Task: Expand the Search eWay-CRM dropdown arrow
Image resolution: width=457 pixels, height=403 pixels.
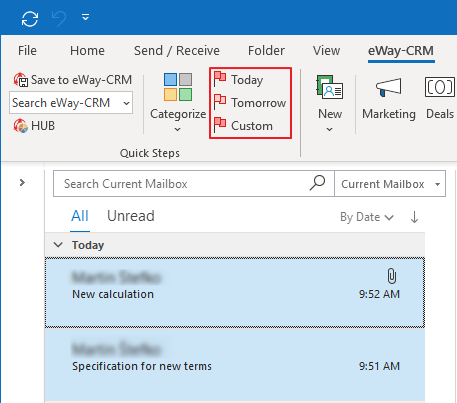Action: point(126,103)
